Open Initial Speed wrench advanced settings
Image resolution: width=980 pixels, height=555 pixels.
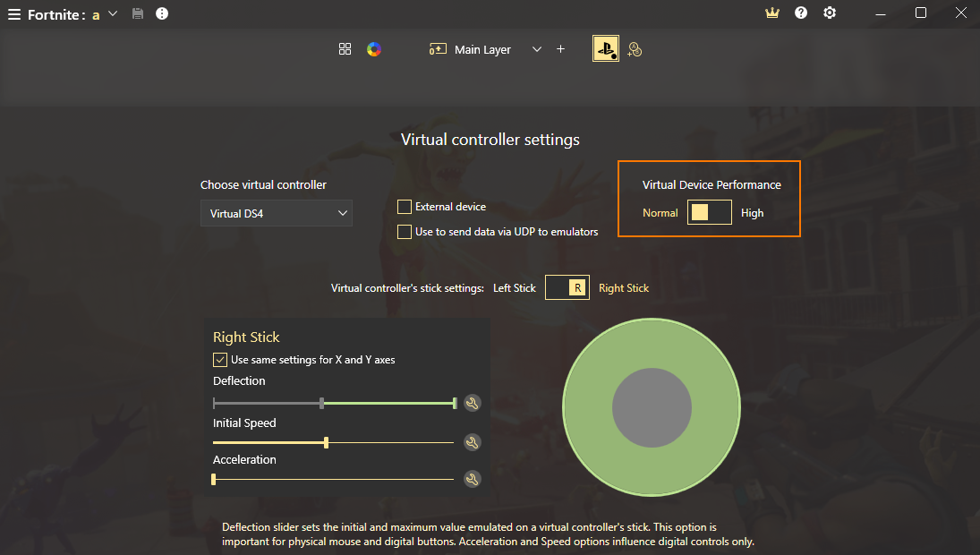(473, 442)
